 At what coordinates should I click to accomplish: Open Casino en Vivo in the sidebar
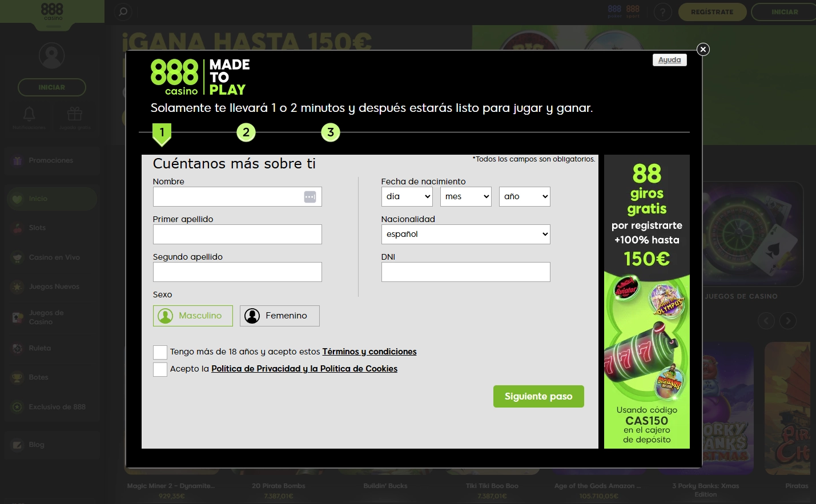coord(52,257)
